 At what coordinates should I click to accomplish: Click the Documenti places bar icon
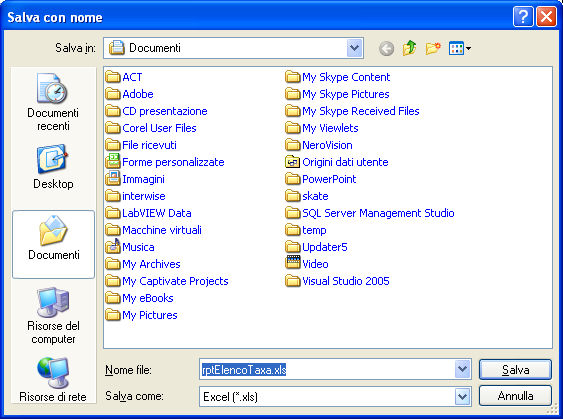[x=53, y=244]
